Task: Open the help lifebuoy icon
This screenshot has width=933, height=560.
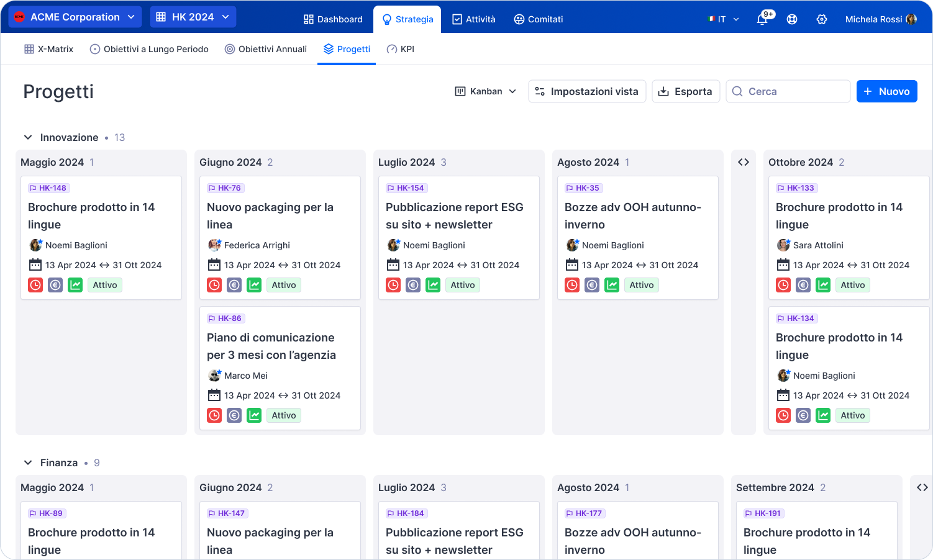Action: tap(792, 19)
